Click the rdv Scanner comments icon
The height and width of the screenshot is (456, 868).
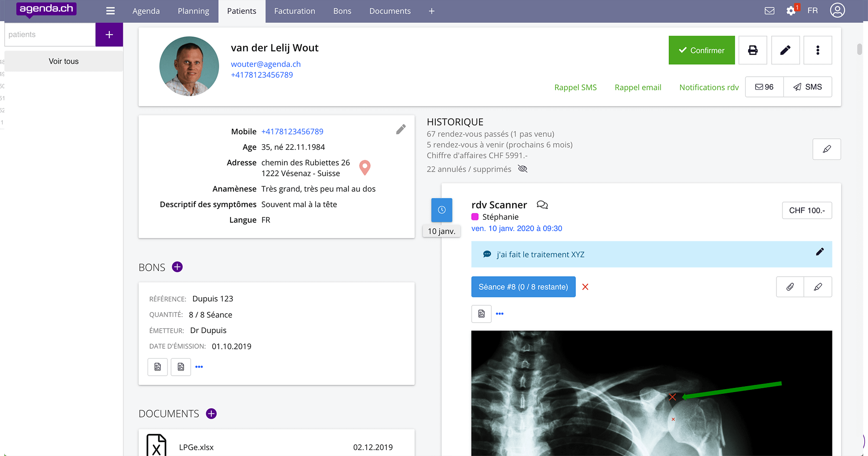tap(542, 205)
